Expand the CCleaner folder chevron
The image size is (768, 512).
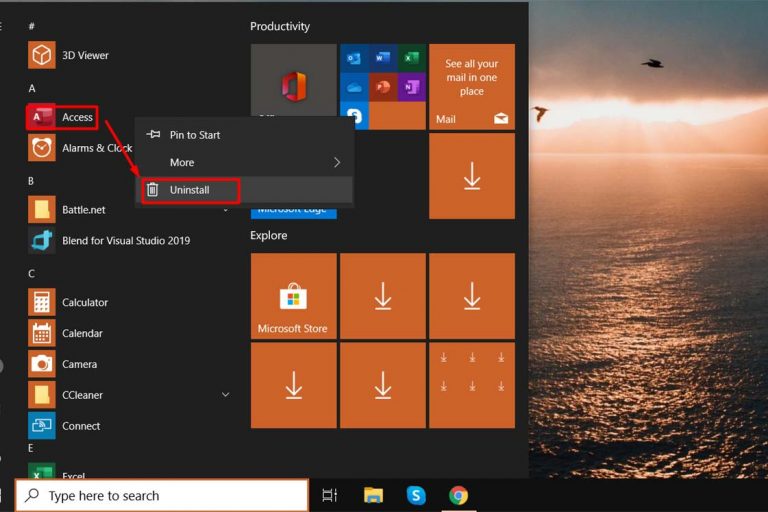(x=225, y=394)
